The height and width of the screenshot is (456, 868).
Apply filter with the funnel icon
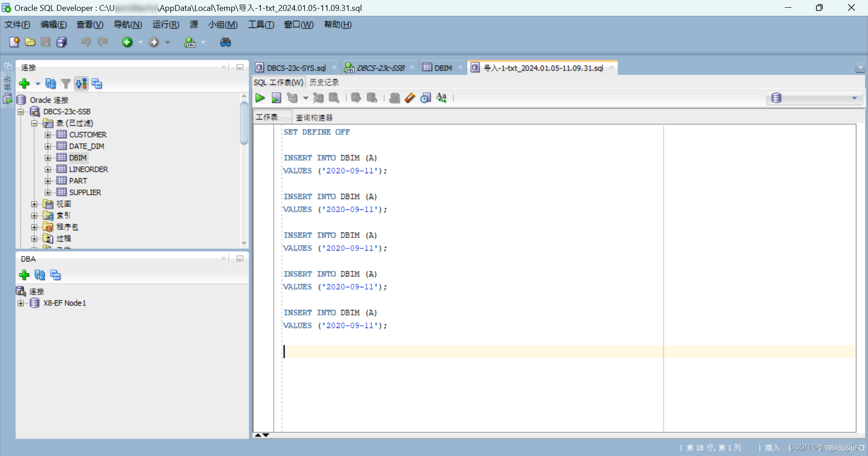coord(66,84)
